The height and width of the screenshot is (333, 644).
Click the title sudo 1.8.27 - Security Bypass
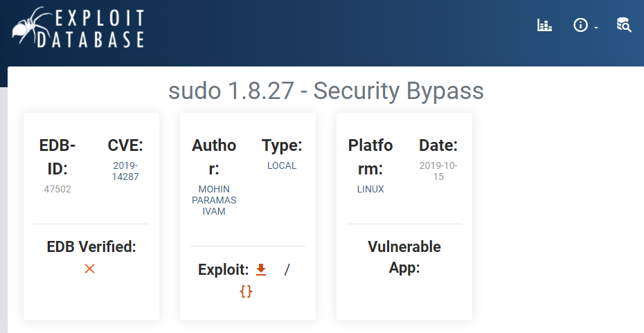tap(326, 91)
